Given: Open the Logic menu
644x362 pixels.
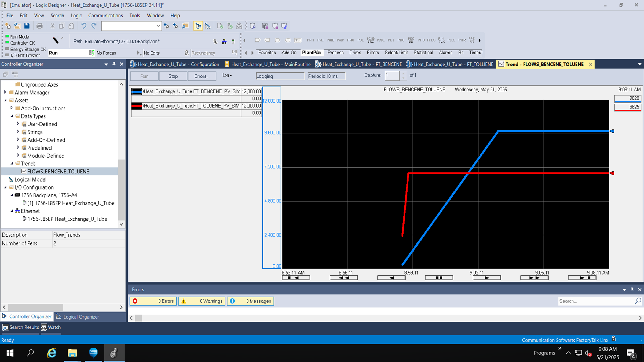Looking at the screenshot, I should point(76,16).
